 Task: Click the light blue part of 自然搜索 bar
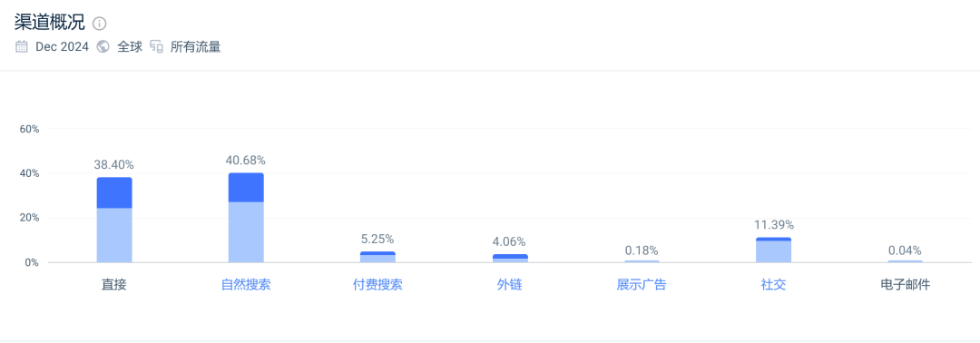coord(246,232)
